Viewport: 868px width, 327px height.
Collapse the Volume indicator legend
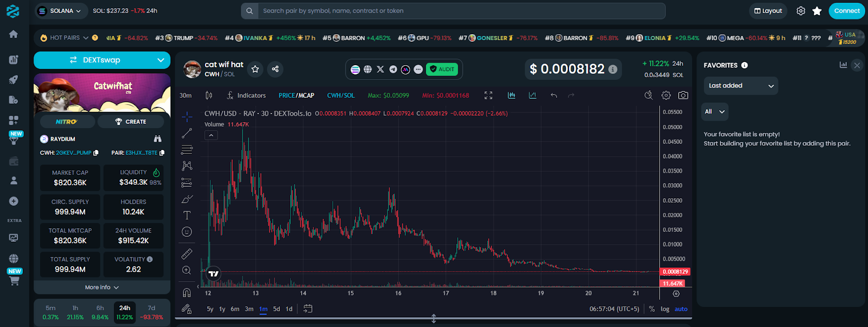(211, 135)
